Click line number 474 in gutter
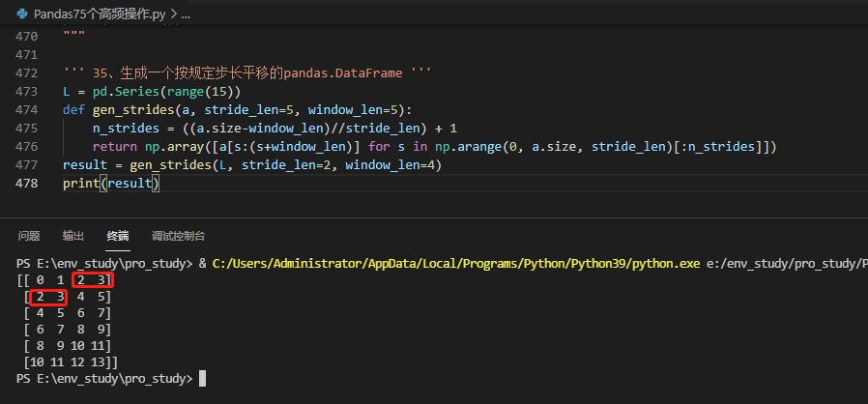Screen dimensions: 868x404 [28, 109]
